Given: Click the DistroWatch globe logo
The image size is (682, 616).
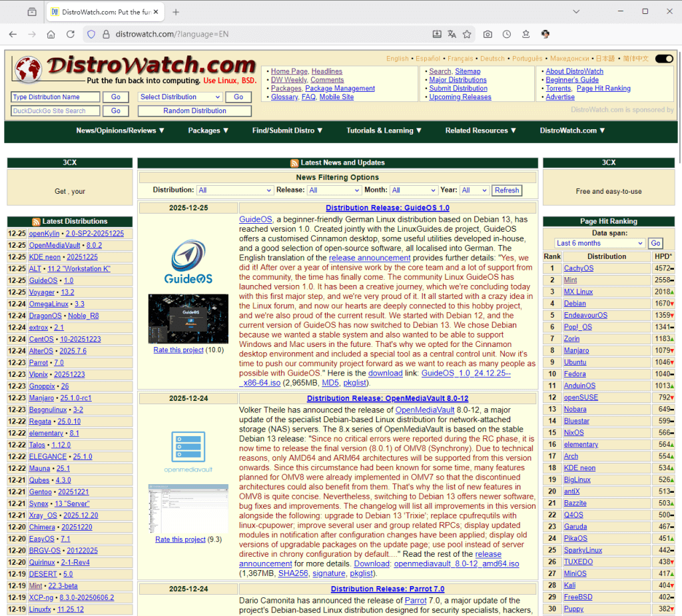Looking at the screenshot, I should coord(28,69).
